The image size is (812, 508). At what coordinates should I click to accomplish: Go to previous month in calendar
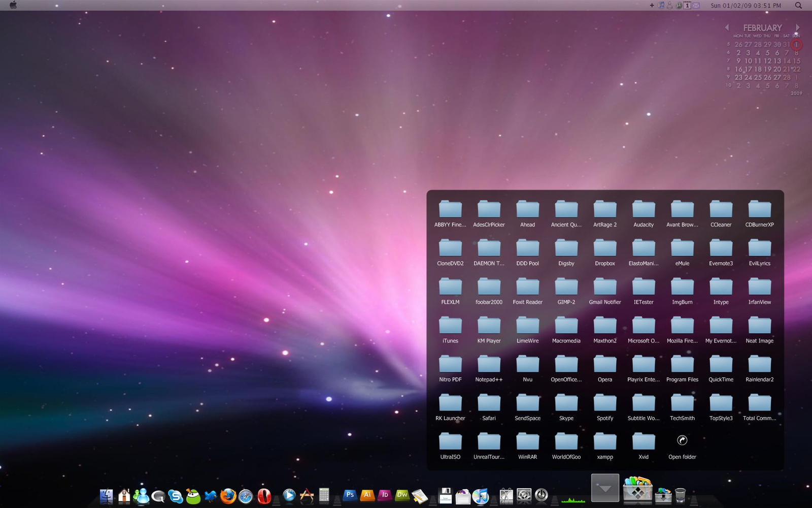click(x=727, y=27)
